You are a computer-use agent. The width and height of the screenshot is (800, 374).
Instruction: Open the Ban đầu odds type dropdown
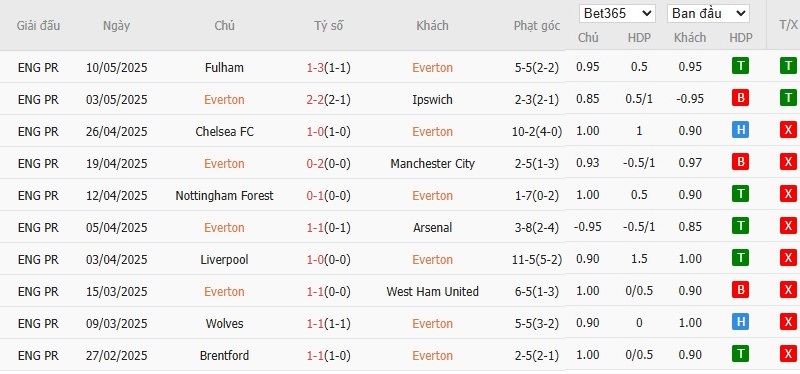tap(708, 14)
